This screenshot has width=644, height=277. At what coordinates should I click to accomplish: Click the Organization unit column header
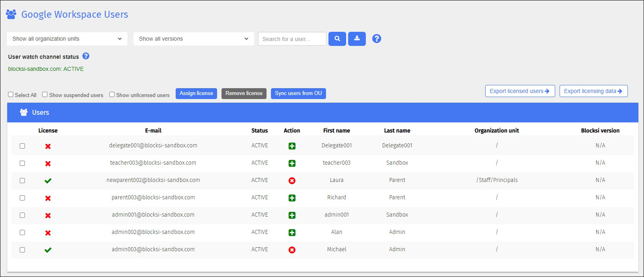pos(497,130)
